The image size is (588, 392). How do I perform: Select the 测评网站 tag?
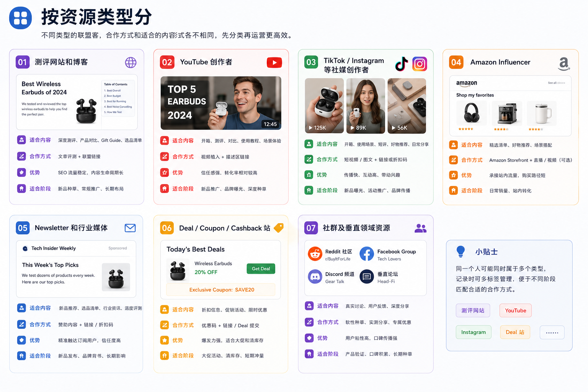473,310
